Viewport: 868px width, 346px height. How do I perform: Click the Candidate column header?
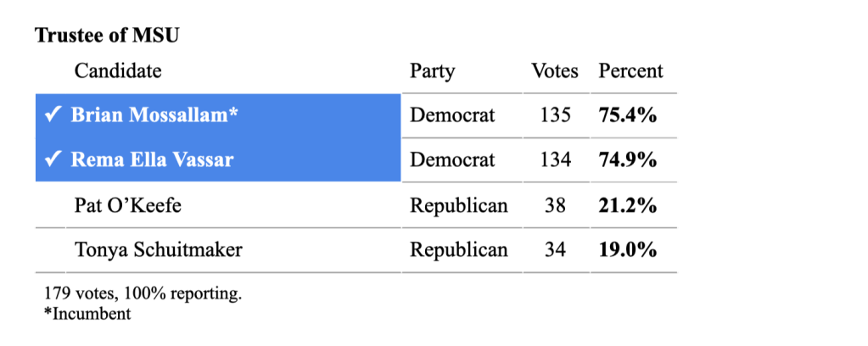tap(118, 71)
